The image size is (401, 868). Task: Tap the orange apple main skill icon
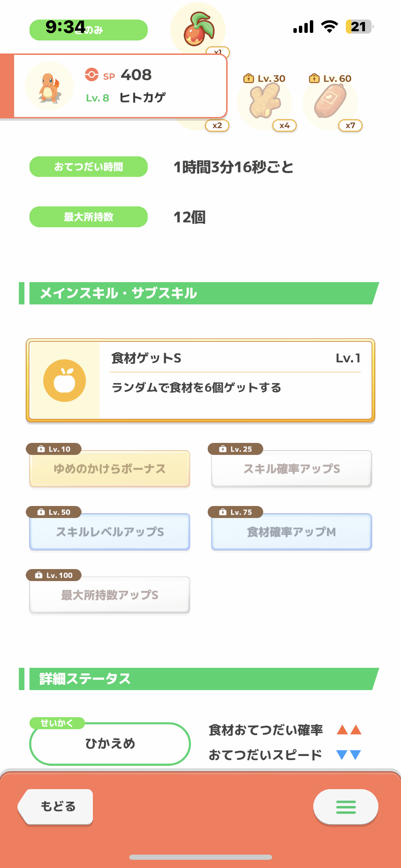(x=64, y=381)
